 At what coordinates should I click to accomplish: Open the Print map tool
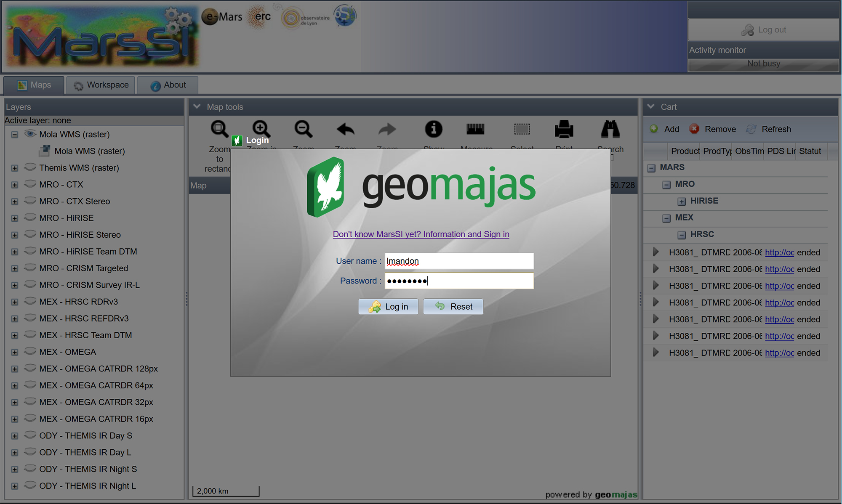coord(564,129)
